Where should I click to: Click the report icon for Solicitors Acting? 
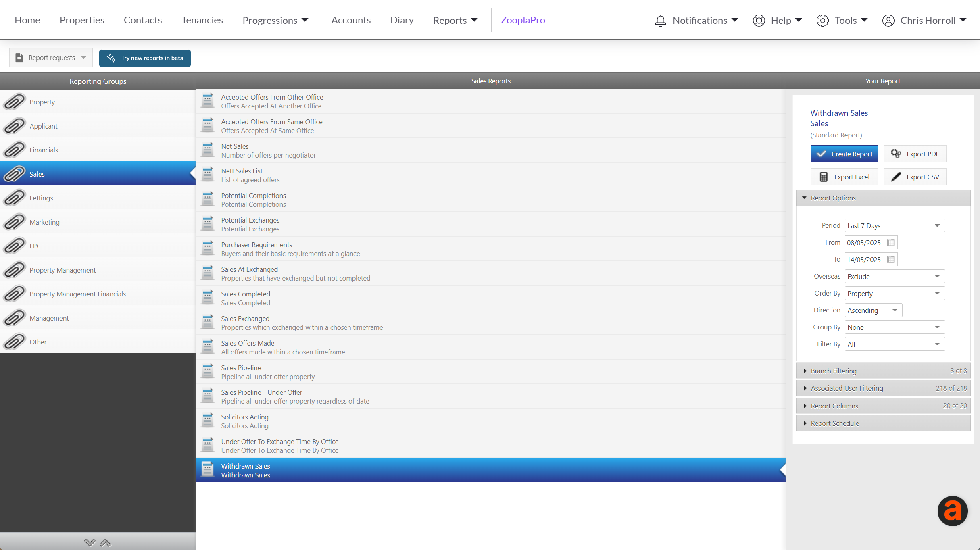pos(208,421)
